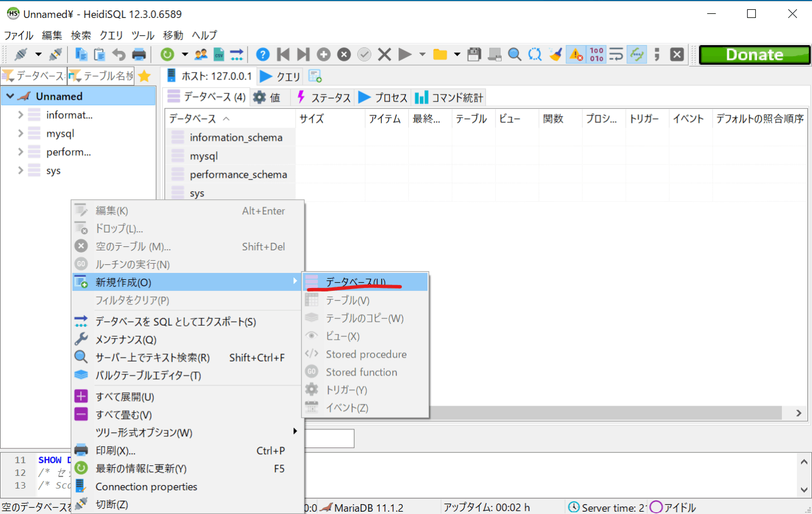Click the semicolon delimiter icon

[x=657, y=54]
